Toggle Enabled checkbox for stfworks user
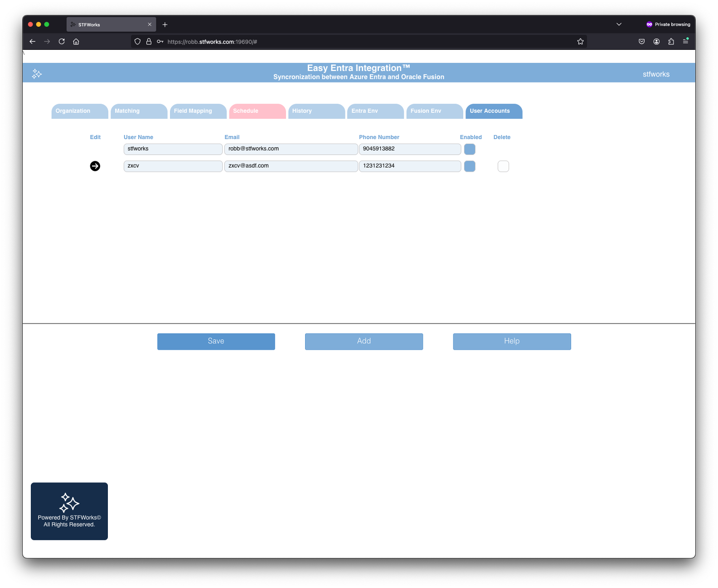718x588 pixels. [470, 149]
